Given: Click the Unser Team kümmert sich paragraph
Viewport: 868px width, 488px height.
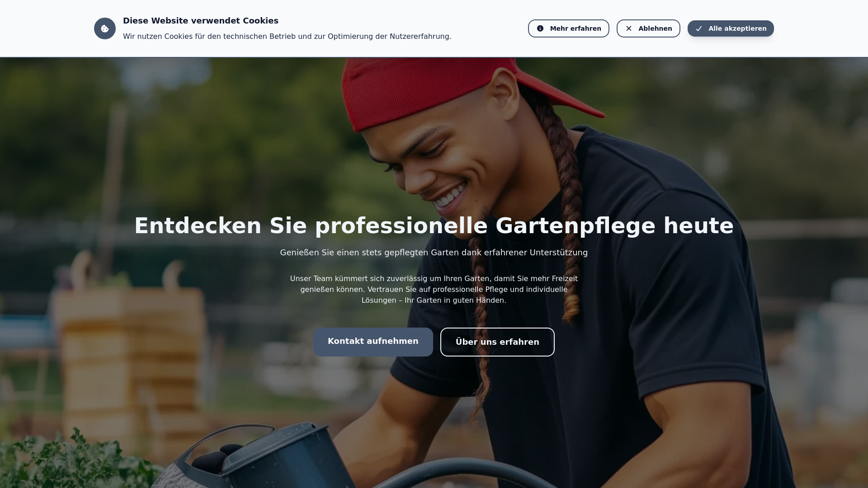Looking at the screenshot, I should click(434, 289).
